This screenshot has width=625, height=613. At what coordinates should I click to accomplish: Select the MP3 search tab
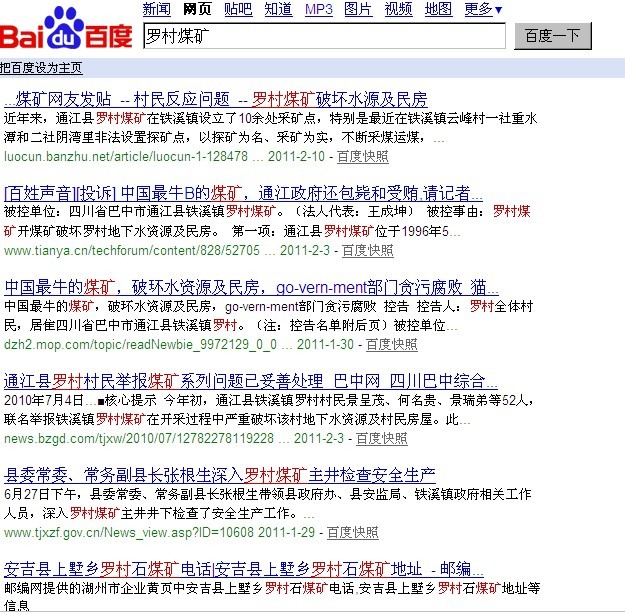pos(318,9)
